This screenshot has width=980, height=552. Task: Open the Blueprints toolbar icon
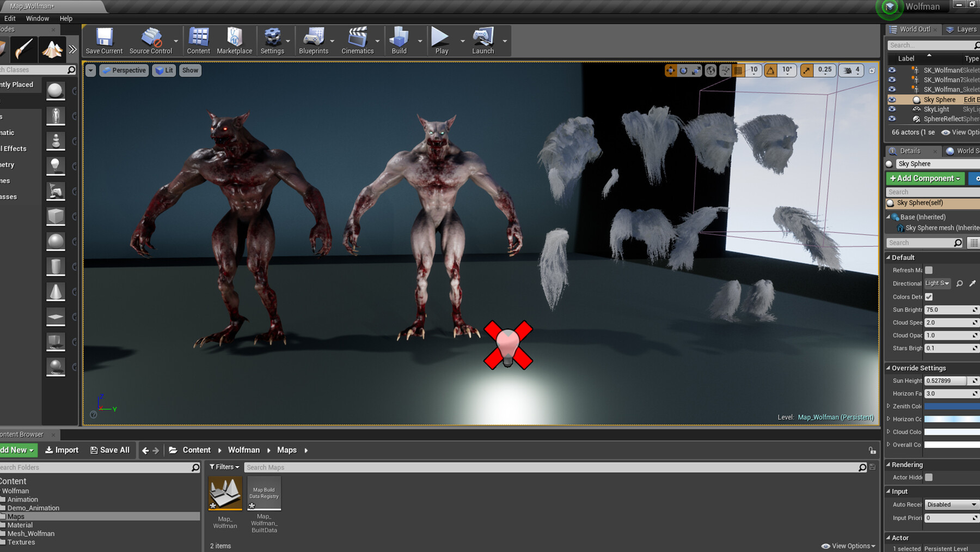pyautogui.click(x=314, y=41)
